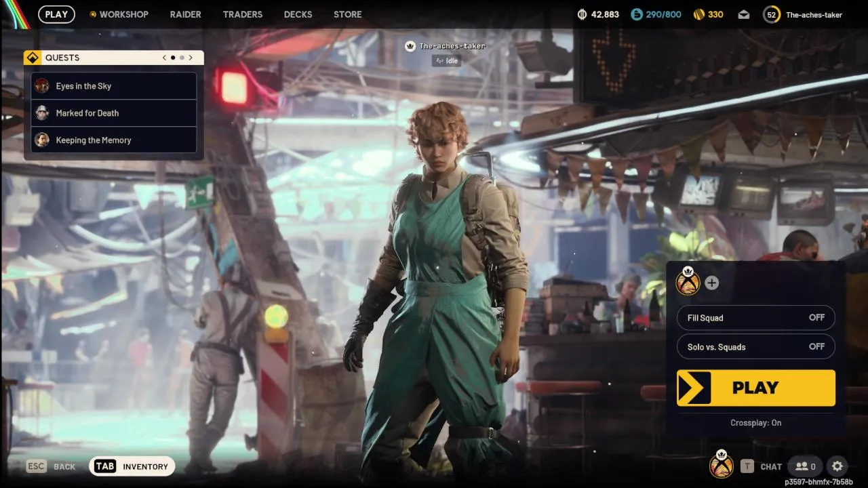Add a squad member with plus icon
868x488 pixels.
711,283
